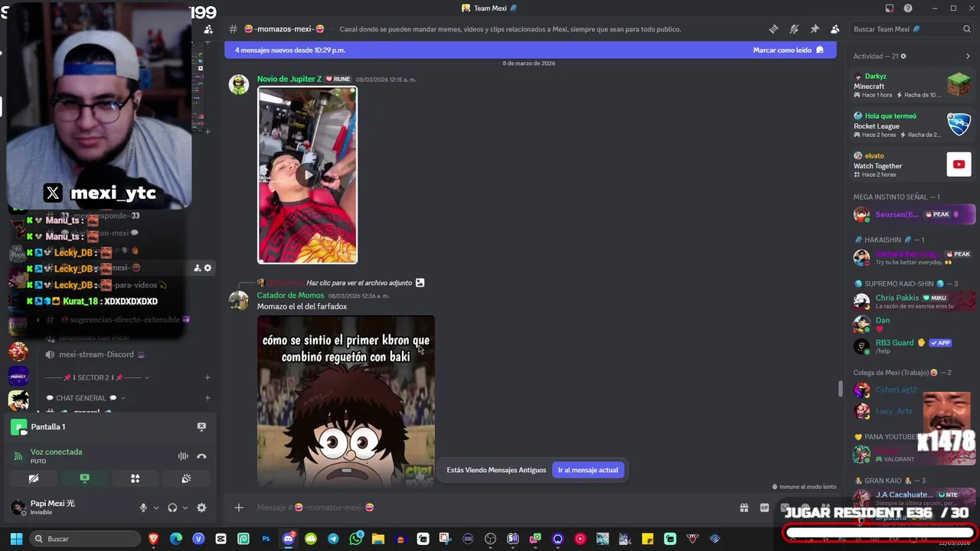Click the search magnifier icon in header
Screen dimensions: 980x551
click(967, 29)
